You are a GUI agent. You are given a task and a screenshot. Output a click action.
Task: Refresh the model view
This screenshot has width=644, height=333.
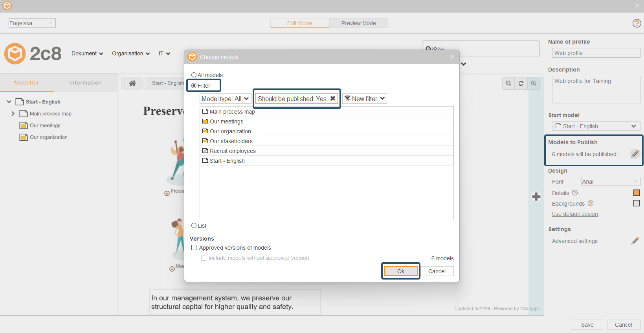(x=521, y=83)
